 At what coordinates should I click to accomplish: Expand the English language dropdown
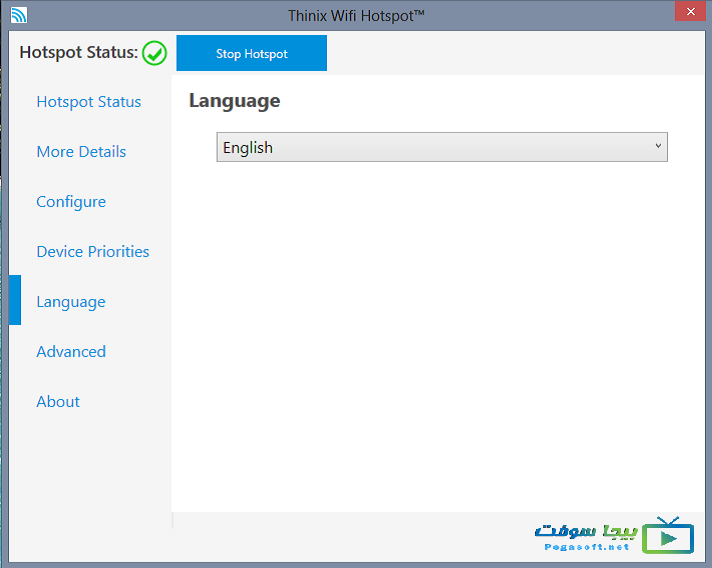(x=442, y=147)
